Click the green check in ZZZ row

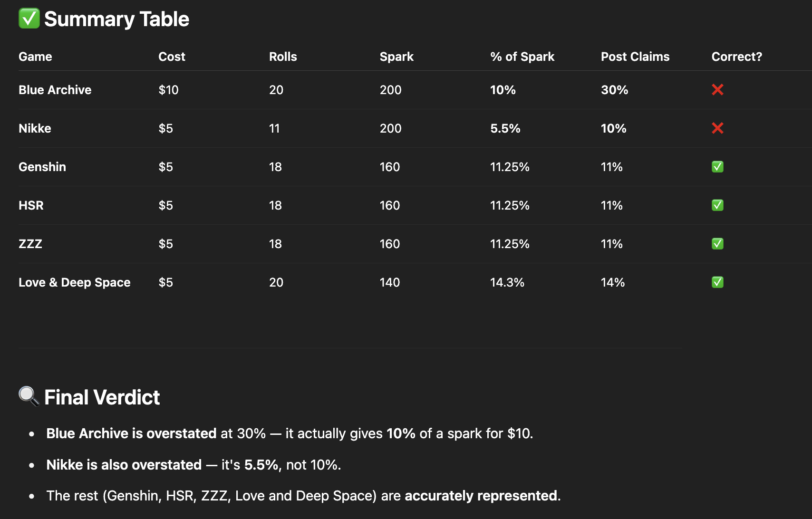(717, 244)
